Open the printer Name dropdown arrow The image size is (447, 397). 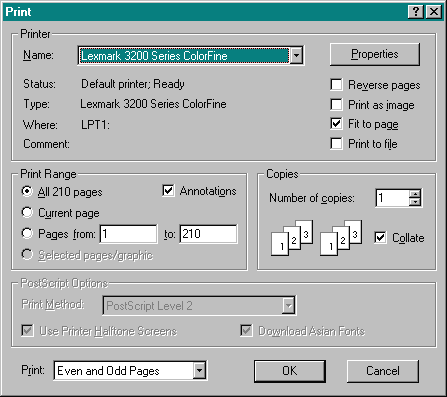296,55
